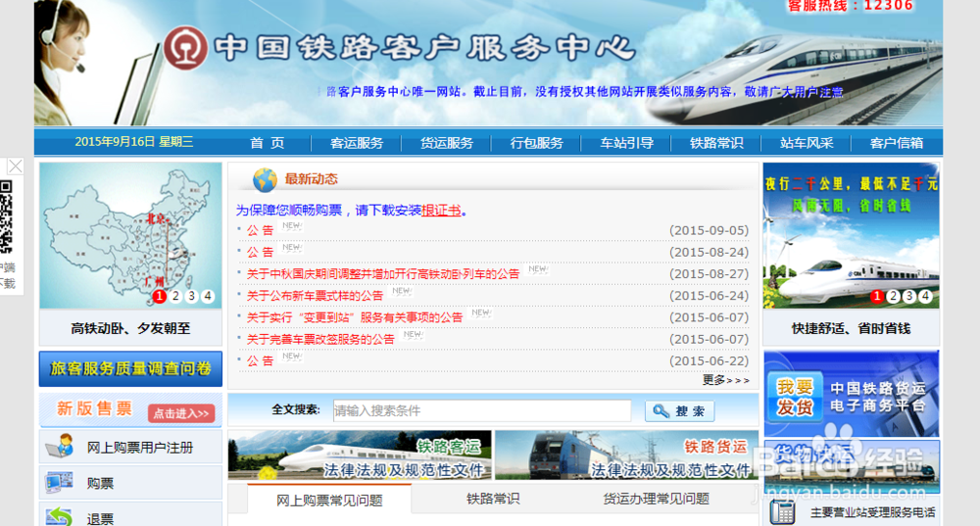
Task: Select slide 3 on the map banner
Action: (192, 296)
